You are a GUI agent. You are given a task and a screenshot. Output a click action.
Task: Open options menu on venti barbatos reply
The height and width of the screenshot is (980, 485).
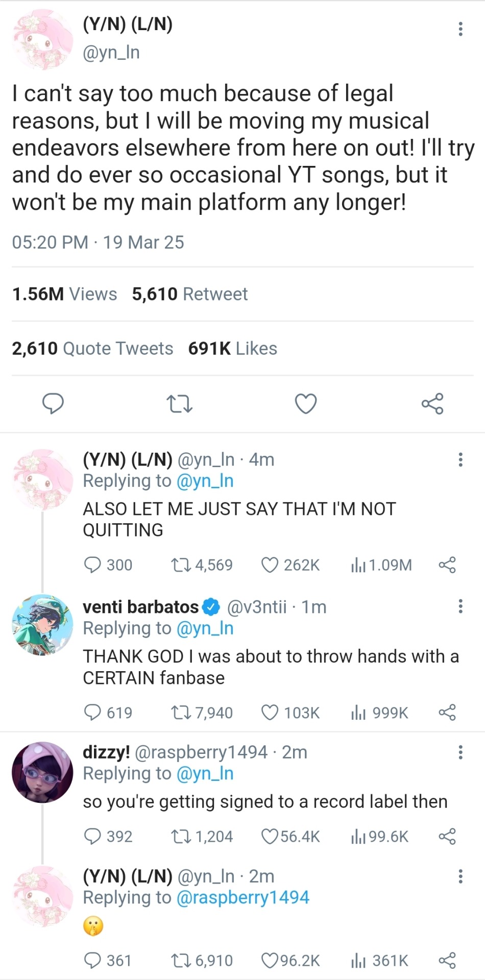pos(460,606)
